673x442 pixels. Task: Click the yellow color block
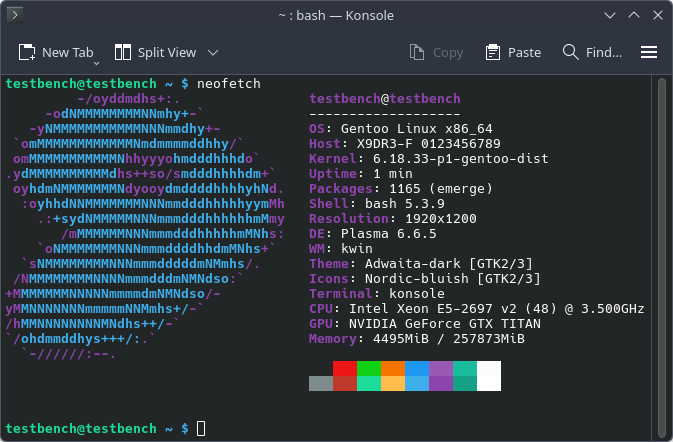393,383
